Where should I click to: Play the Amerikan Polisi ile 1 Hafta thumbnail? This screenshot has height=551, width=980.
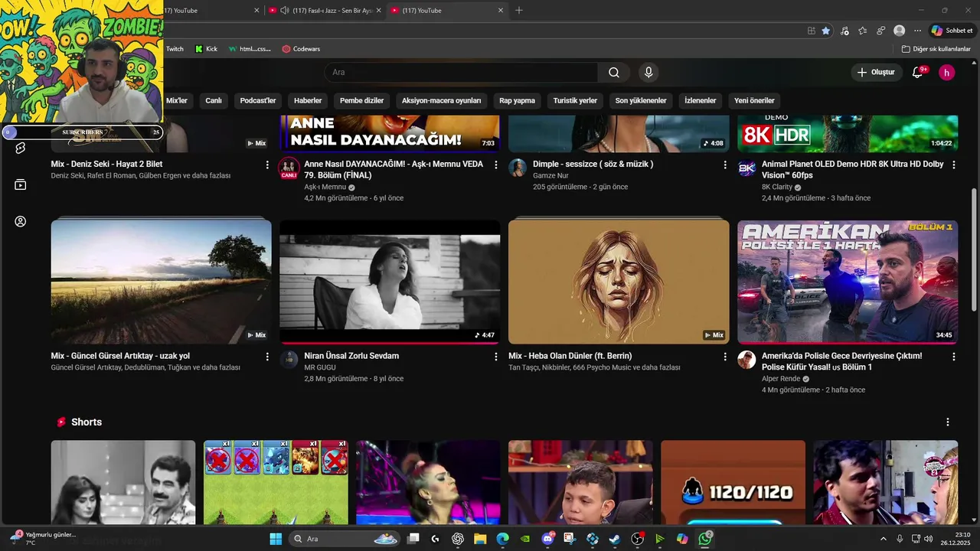[848, 282]
